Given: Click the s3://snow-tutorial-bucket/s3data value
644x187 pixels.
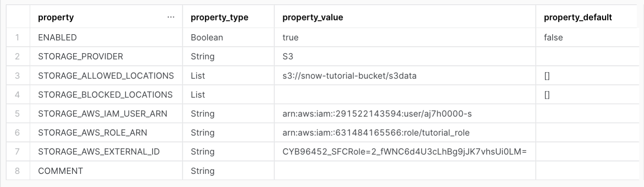Looking at the screenshot, I should [349, 76].
